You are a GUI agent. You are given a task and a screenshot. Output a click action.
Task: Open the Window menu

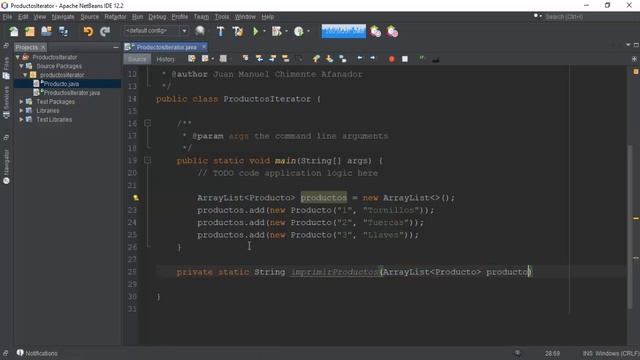coord(245,17)
